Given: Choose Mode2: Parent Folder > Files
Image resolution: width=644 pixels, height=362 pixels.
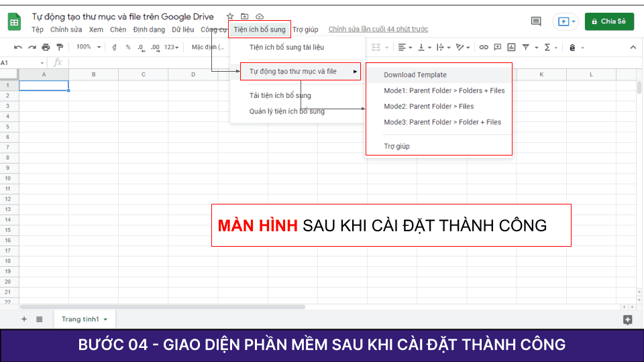Looking at the screenshot, I should [429, 106].
